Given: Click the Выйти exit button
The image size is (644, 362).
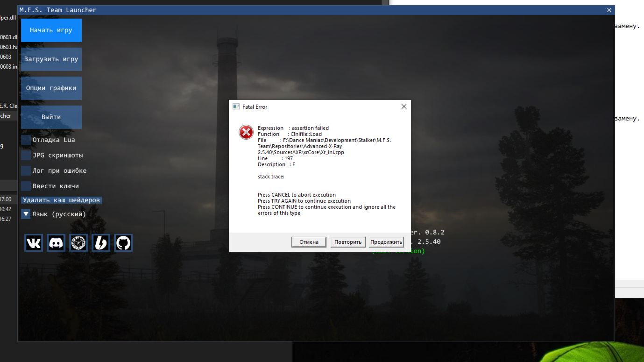Looking at the screenshot, I should tap(51, 117).
